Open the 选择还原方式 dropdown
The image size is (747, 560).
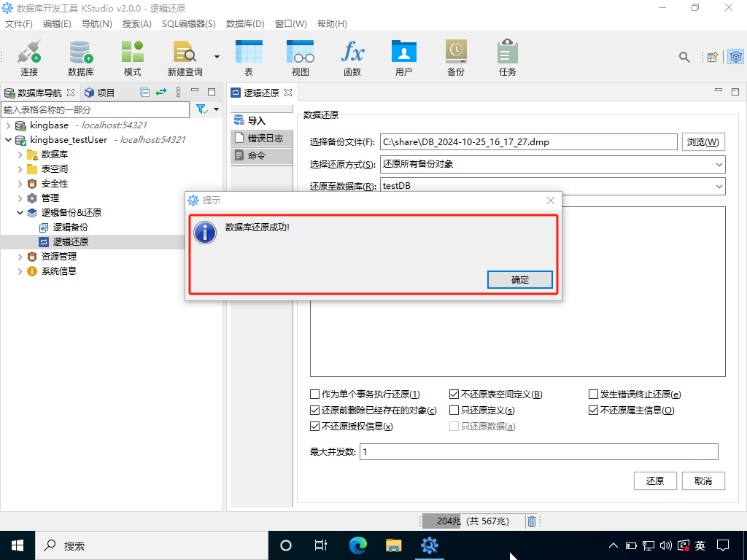click(x=552, y=164)
